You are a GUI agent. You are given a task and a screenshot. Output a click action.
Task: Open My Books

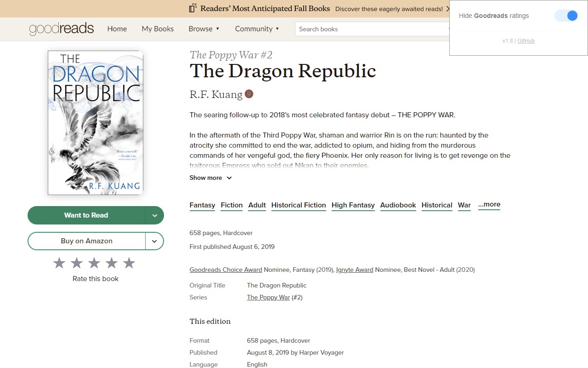[x=158, y=29]
